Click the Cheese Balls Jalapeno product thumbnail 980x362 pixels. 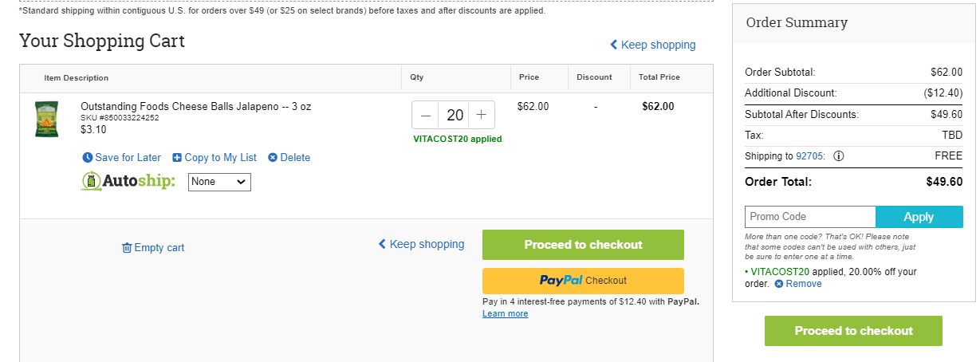pyautogui.click(x=47, y=119)
